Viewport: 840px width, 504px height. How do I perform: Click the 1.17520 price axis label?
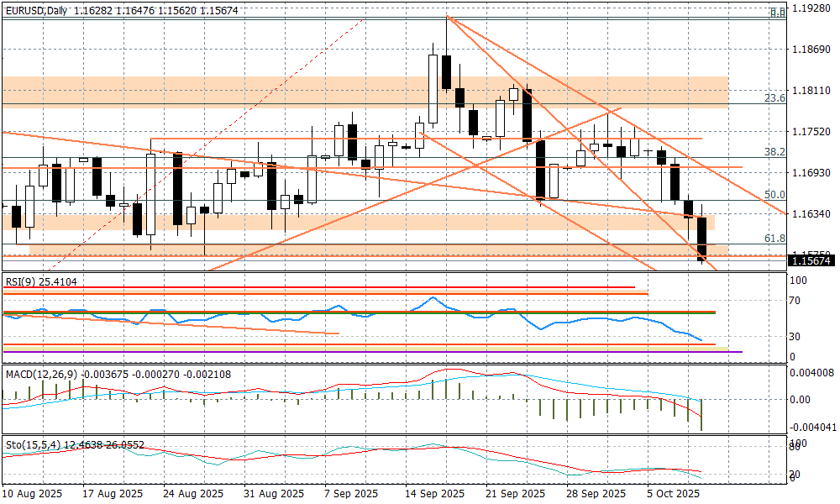click(x=811, y=132)
